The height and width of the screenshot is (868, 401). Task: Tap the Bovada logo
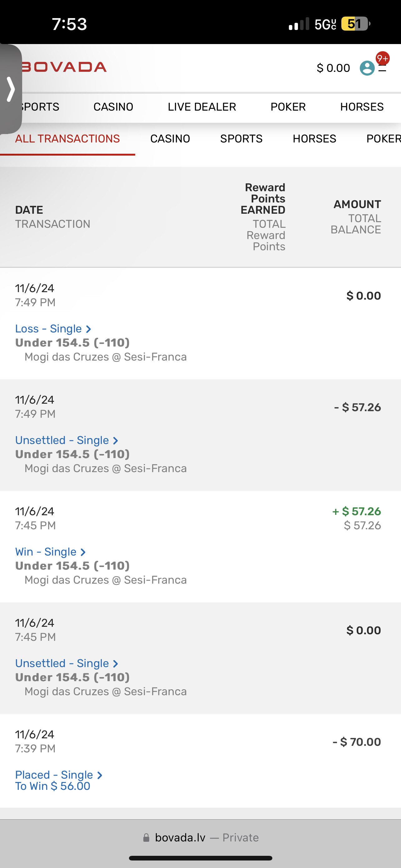tap(65, 67)
